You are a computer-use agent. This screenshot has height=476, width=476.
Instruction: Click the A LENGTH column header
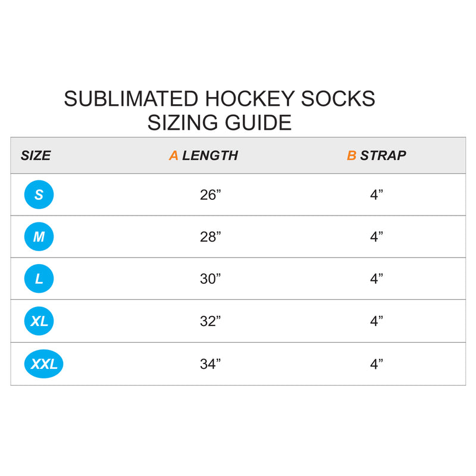203,156
